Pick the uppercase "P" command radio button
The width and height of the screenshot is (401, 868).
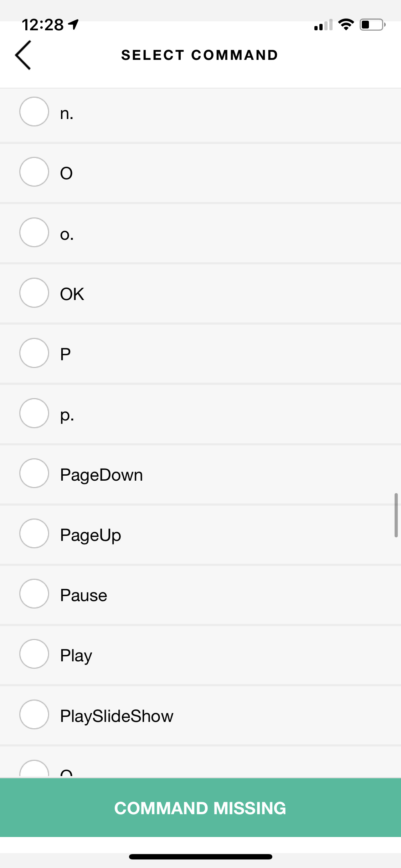point(34,353)
